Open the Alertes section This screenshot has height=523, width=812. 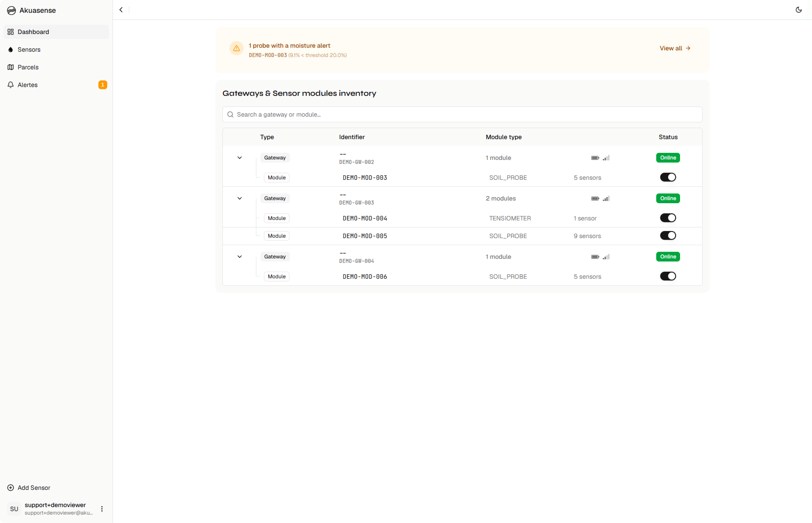56,85
